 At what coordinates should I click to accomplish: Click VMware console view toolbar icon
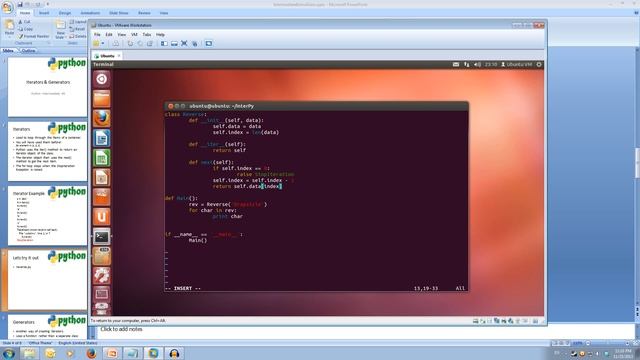pos(209,43)
